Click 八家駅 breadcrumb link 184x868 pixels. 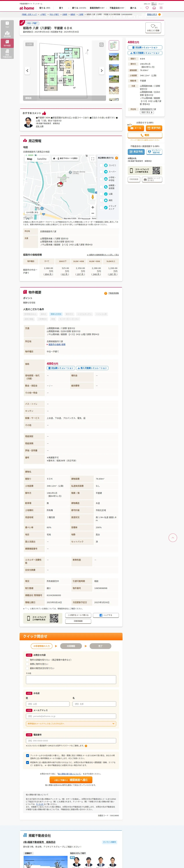tap(81, 14)
